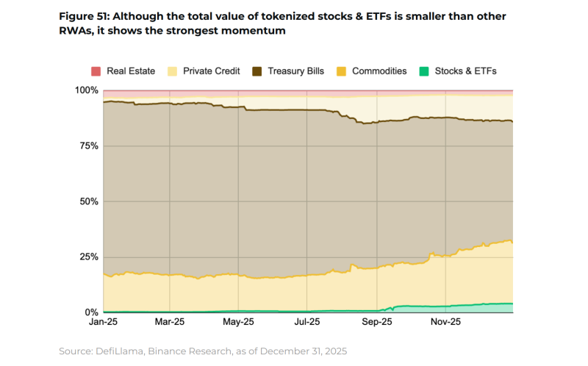Click the pale yellow Private Credit swatch

pyautogui.click(x=173, y=71)
